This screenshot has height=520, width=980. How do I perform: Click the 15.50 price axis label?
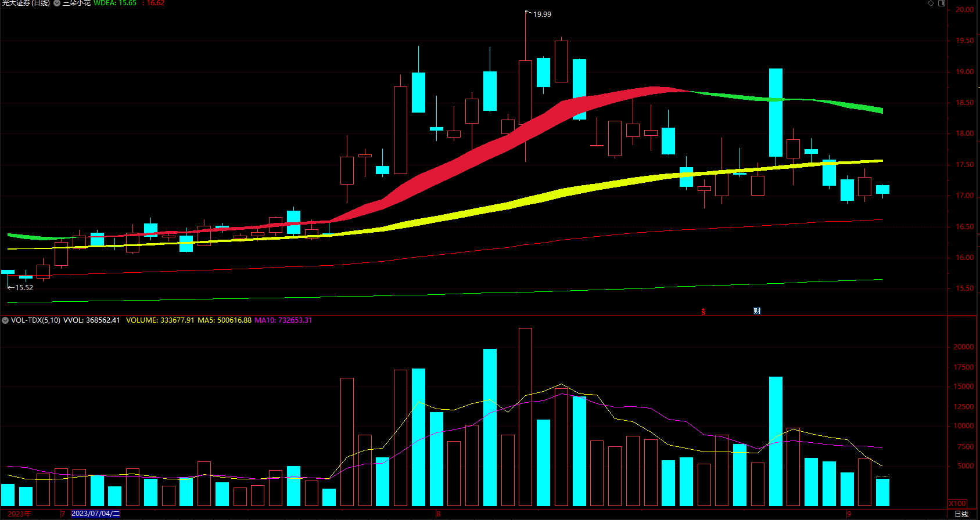(x=965, y=288)
